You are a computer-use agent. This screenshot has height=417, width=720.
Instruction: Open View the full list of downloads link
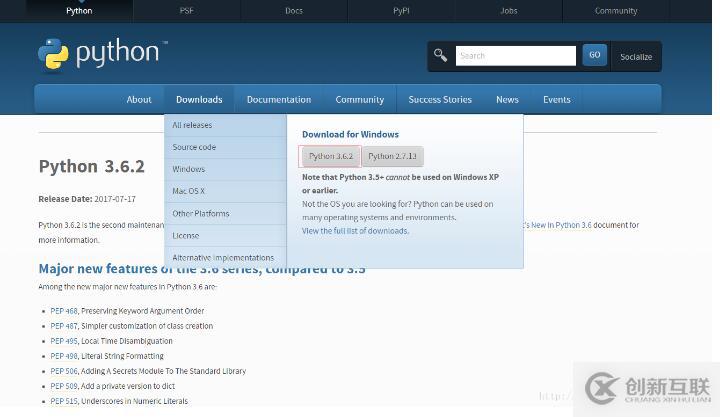tap(355, 231)
